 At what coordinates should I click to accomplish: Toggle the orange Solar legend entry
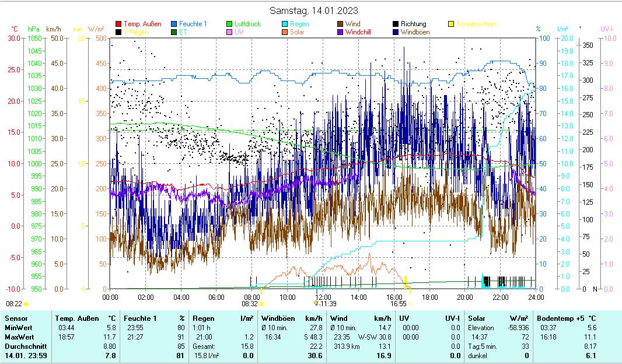pos(284,32)
